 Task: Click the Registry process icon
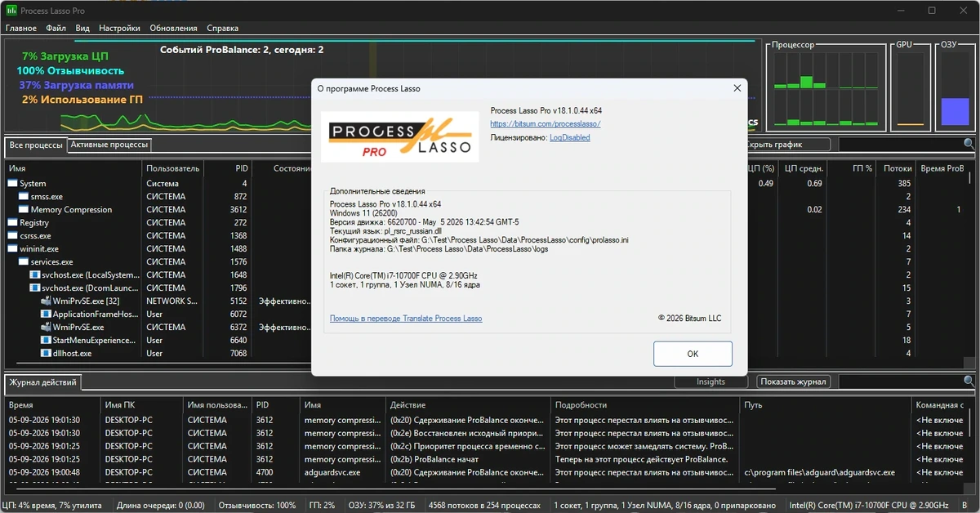(12, 223)
